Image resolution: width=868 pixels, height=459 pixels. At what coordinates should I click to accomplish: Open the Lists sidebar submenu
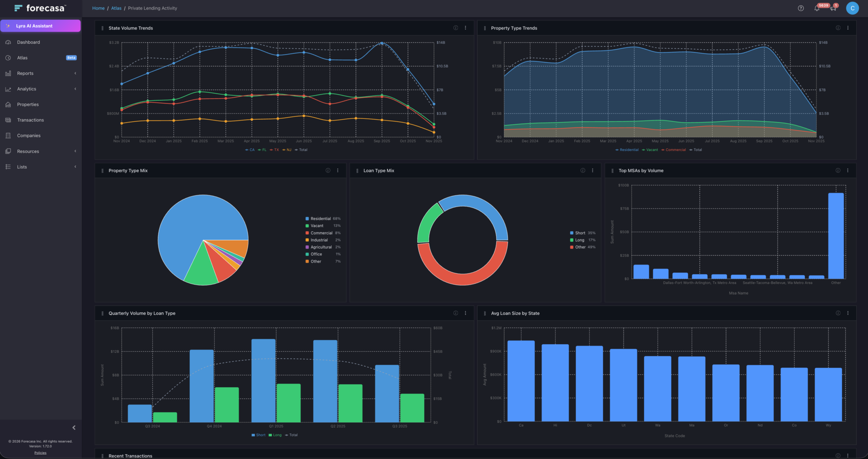(21, 167)
